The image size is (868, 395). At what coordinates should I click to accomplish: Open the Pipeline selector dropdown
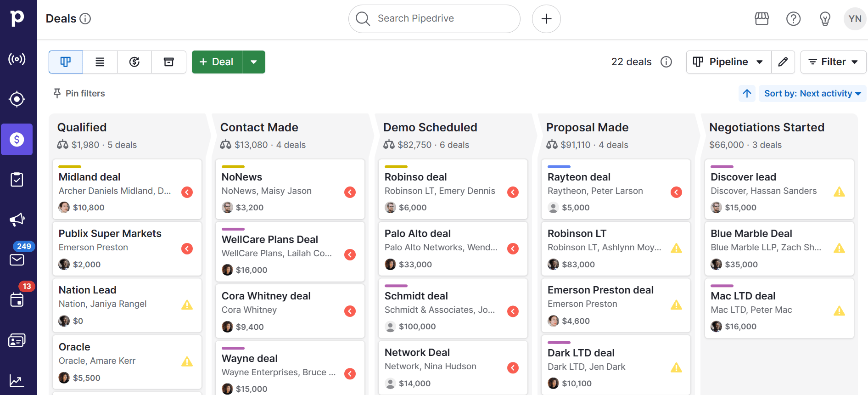pos(728,62)
